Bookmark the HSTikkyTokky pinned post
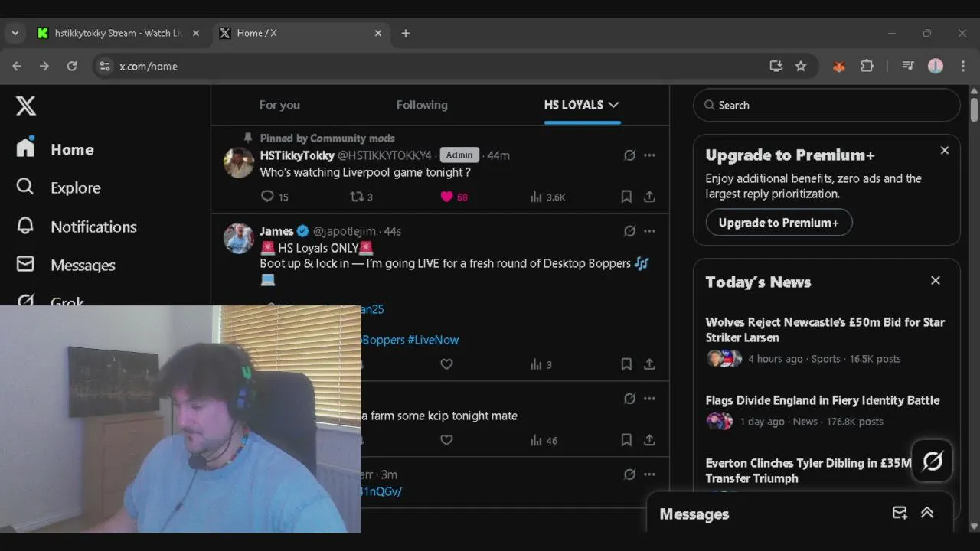 click(626, 197)
